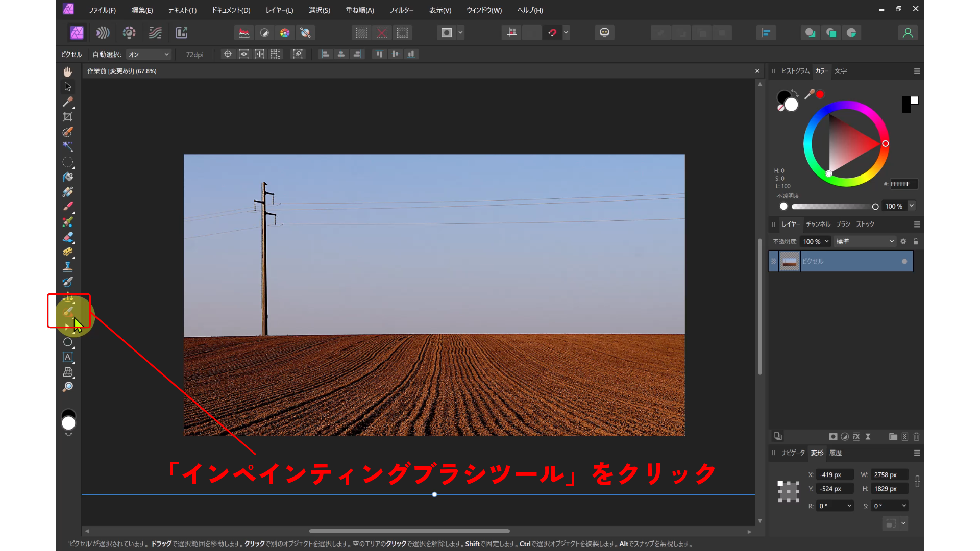Close the 作業前 document tab

pyautogui.click(x=757, y=71)
